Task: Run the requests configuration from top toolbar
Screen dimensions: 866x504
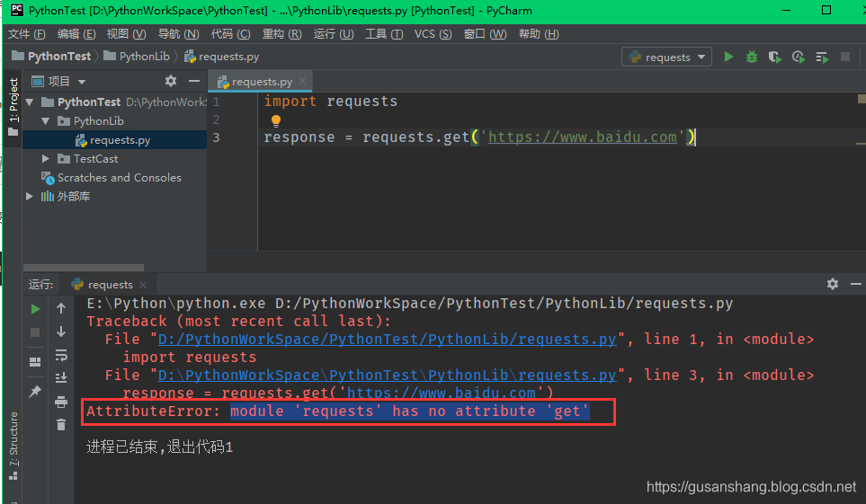Action: (728, 57)
